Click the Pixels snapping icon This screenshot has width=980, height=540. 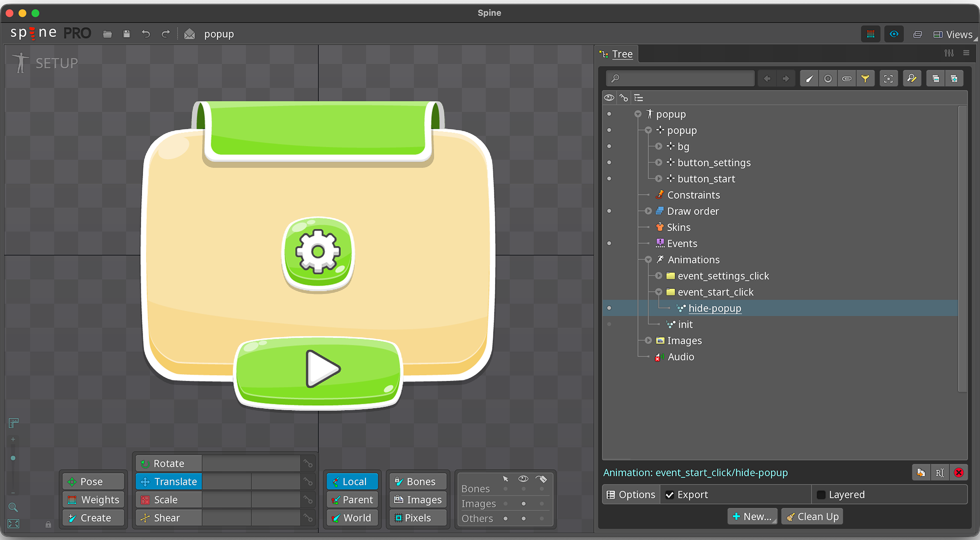(x=417, y=517)
